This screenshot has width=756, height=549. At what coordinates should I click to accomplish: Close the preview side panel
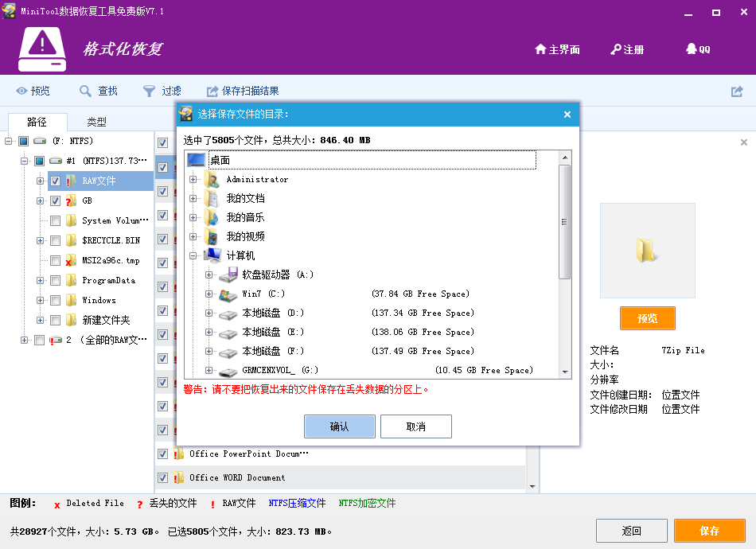click(744, 142)
